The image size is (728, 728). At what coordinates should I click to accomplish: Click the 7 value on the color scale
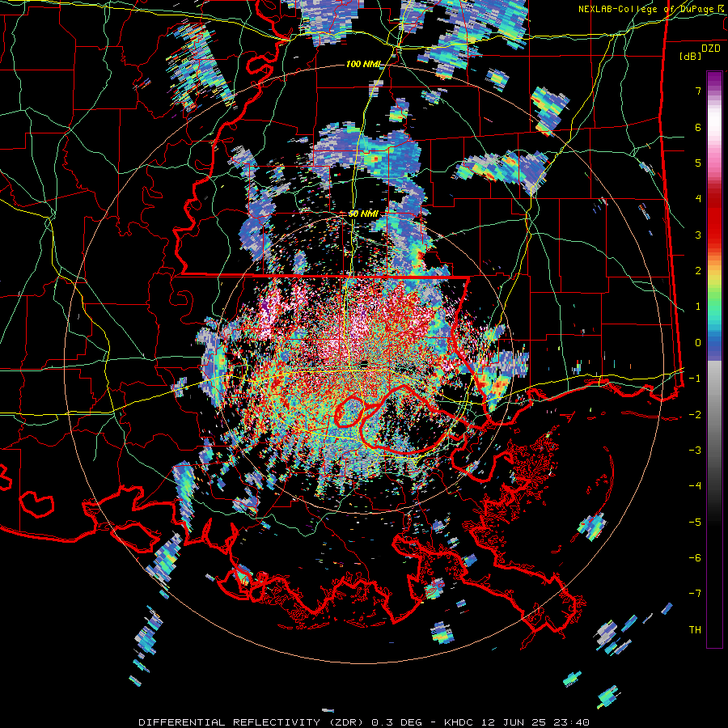pyautogui.click(x=698, y=91)
